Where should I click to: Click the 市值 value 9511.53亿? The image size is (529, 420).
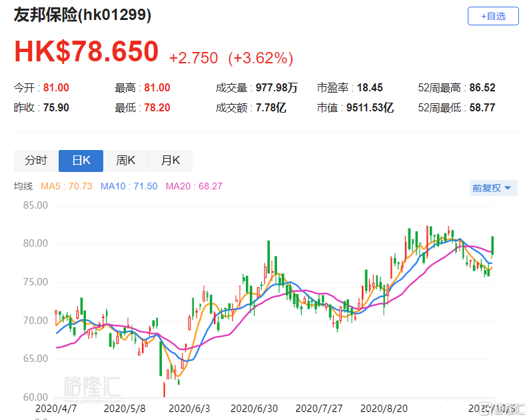pos(370,108)
